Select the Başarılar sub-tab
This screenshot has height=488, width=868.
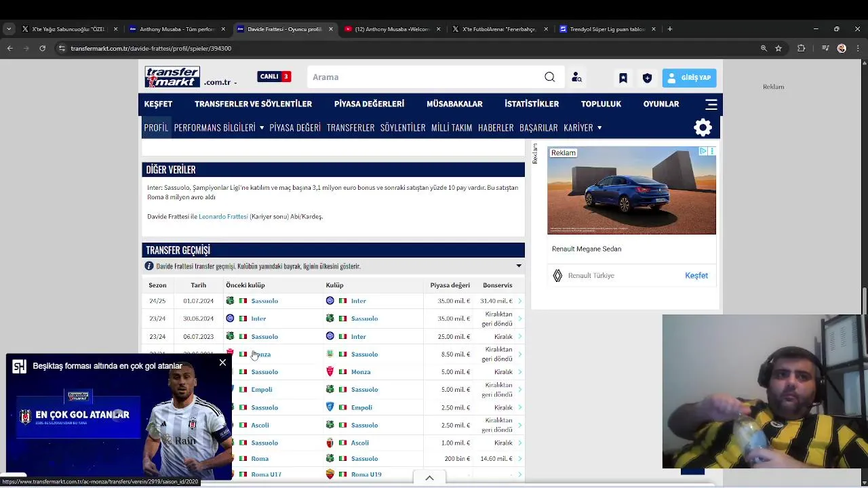pyautogui.click(x=538, y=127)
